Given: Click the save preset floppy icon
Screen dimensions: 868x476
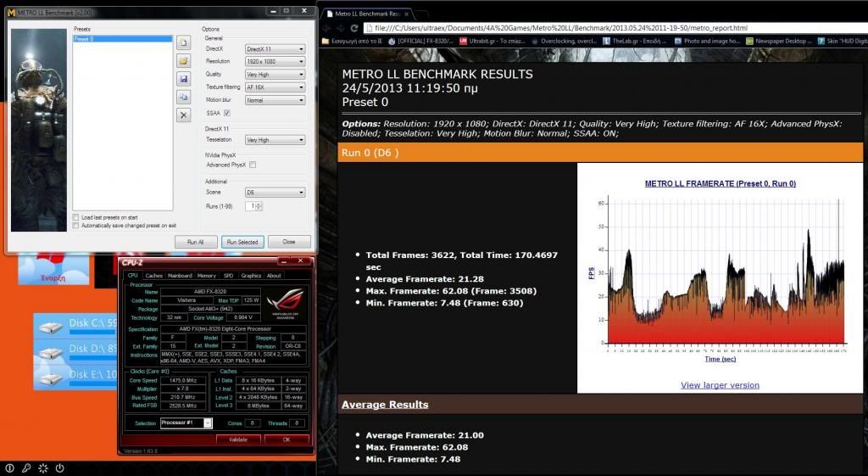Looking at the screenshot, I should tap(183, 79).
